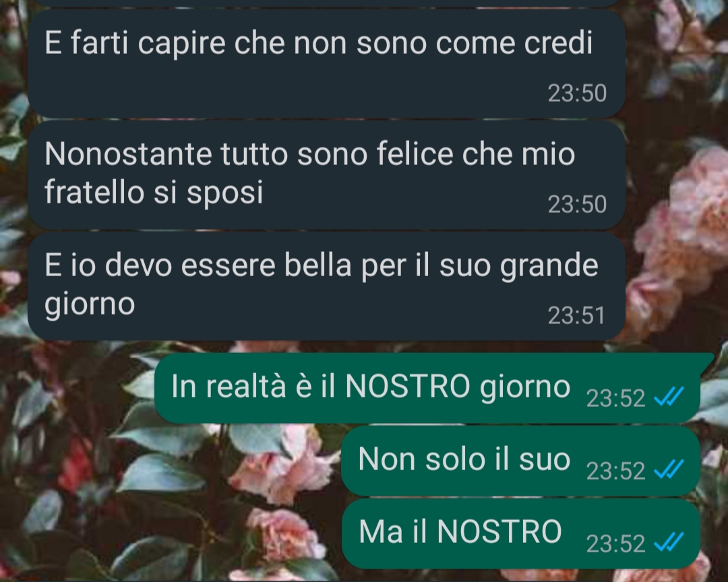Image resolution: width=728 pixels, height=582 pixels.
Task: Tap sent bubble 'Non solo il suo'
Action: [520, 461]
